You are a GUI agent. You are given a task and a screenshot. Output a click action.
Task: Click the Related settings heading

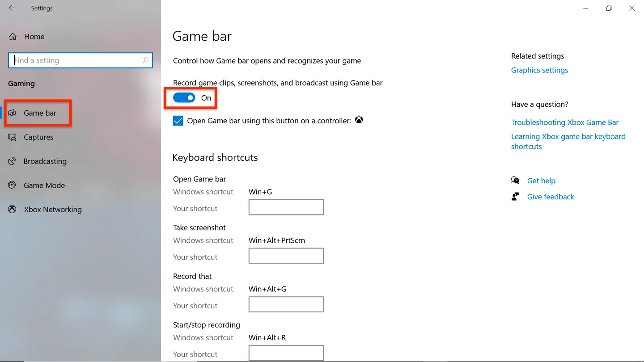538,56
